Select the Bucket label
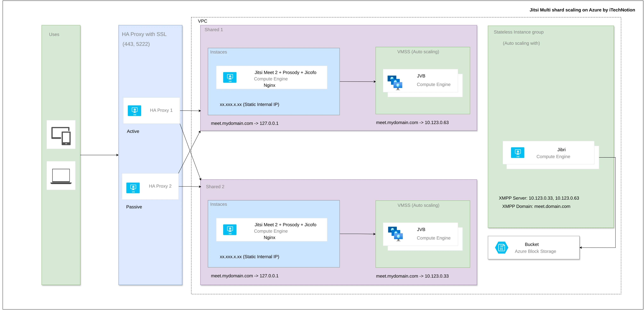 (x=532, y=245)
